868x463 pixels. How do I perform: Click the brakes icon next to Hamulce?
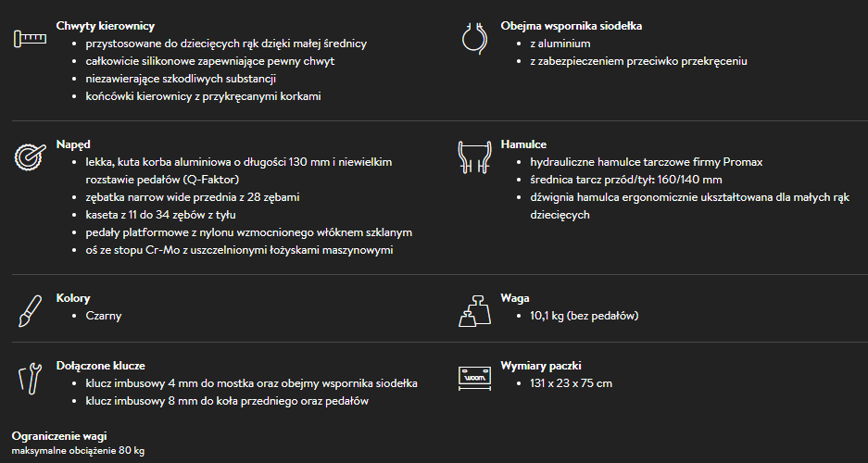click(x=474, y=157)
